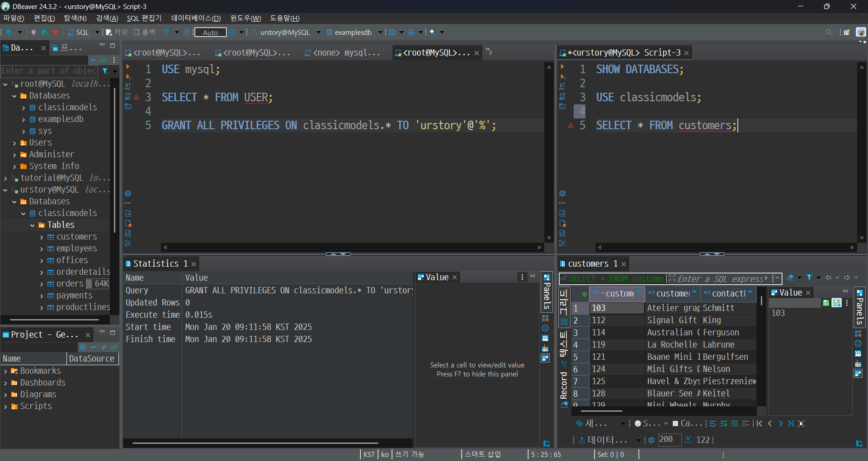Screen dimensions: 868x461
Task: Collapse the root@MySQL connection node
Action: pyautogui.click(x=5, y=84)
